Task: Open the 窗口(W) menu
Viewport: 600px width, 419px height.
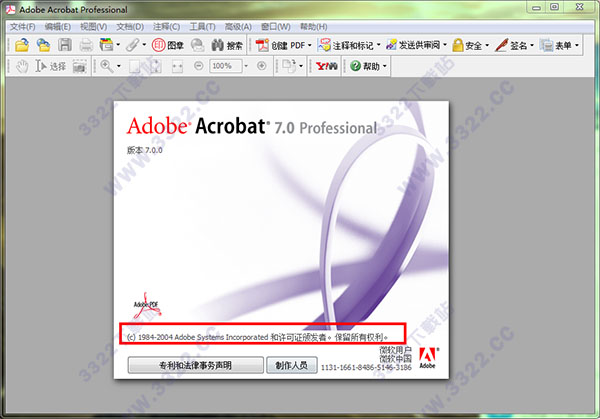Action: (x=276, y=27)
